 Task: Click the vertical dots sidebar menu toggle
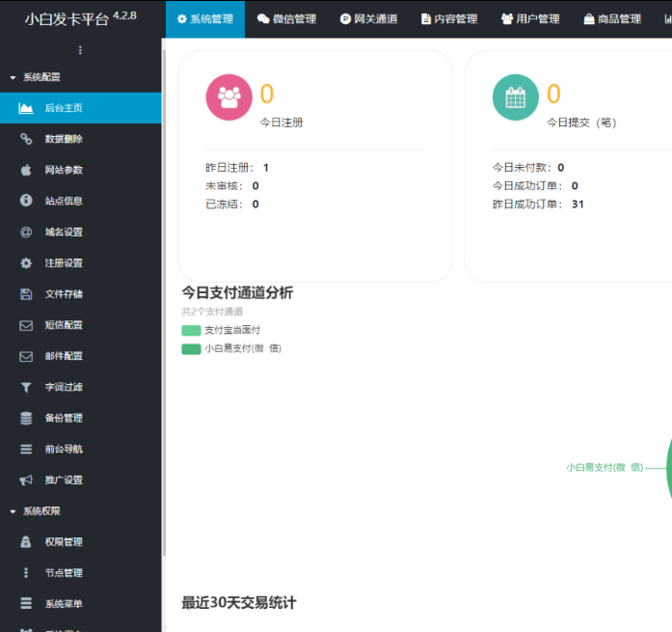click(x=80, y=50)
